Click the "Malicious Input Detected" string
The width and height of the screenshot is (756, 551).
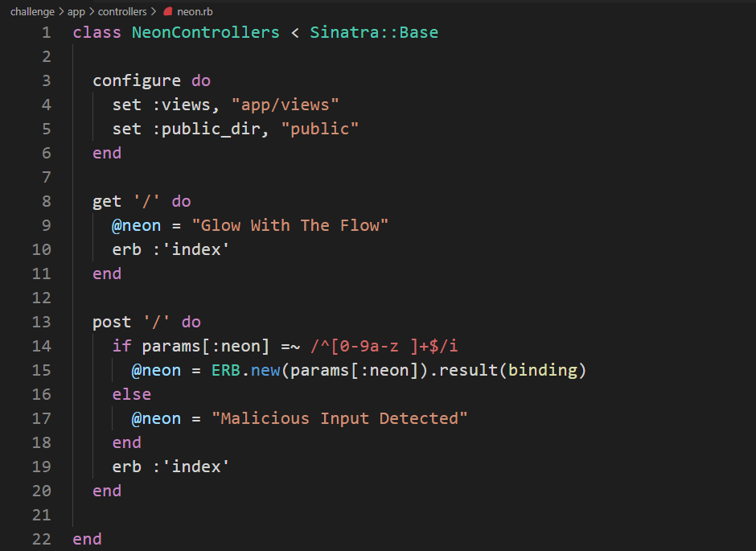pos(339,418)
